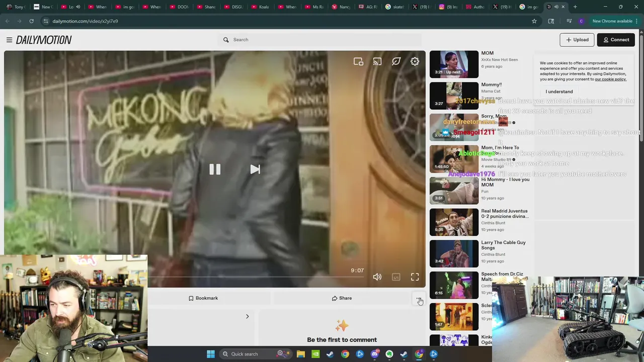The height and width of the screenshot is (362, 644).
Task: Open 'Speech from Dr.Ciz' video thumbnail
Action: (x=454, y=285)
